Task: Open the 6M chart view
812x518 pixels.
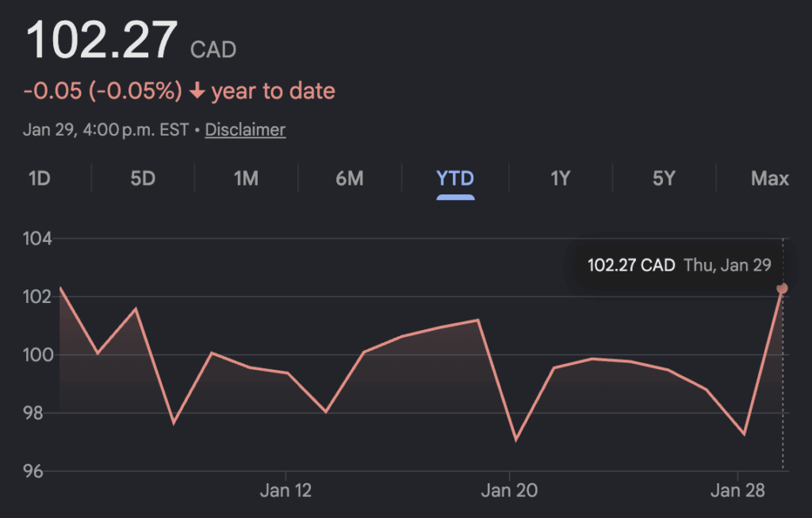Action: 350,178
